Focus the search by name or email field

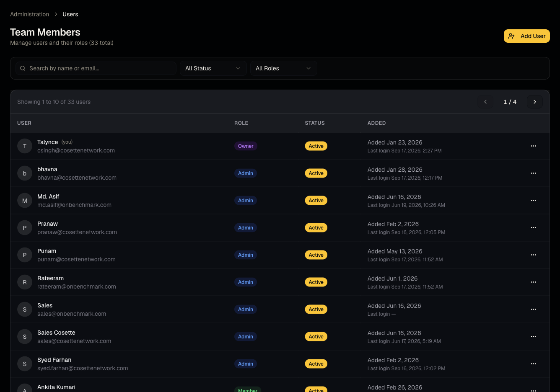coord(96,68)
